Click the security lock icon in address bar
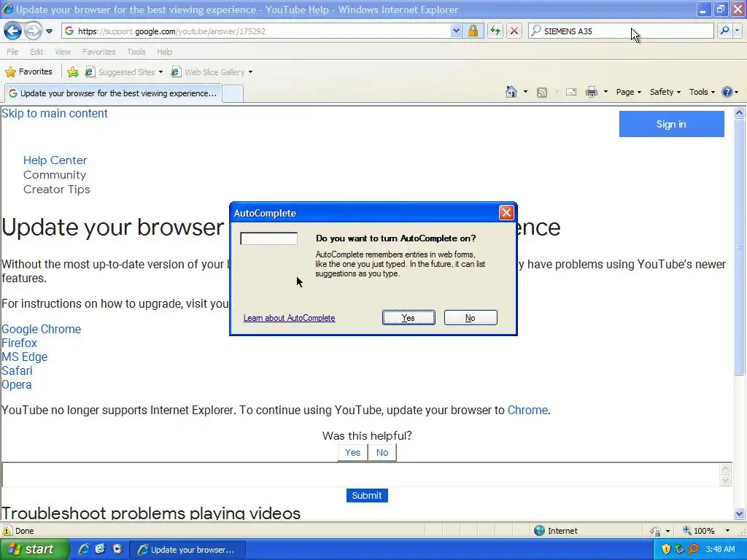Image resolution: width=747 pixels, height=560 pixels. [x=473, y=31]
